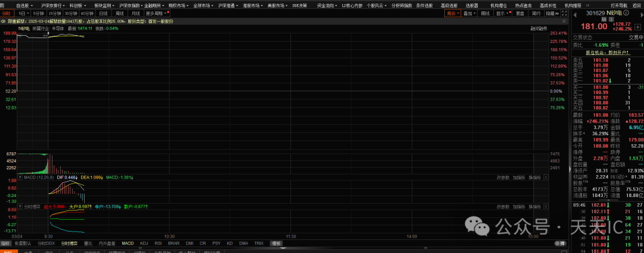The height and width of the screenshot is (253, 644).
Task: Open L2核心内参 menu item
Action: [x=352, y=6]
